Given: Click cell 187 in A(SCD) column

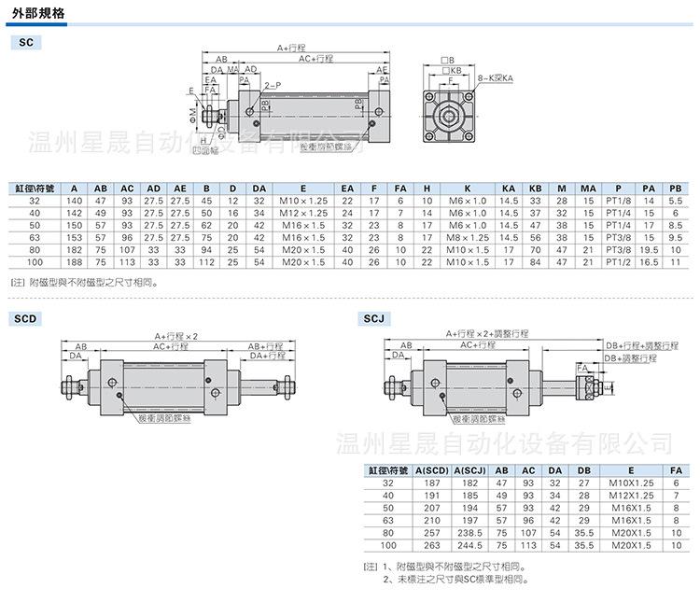Looking at the screenshot, I should [432, 483].
